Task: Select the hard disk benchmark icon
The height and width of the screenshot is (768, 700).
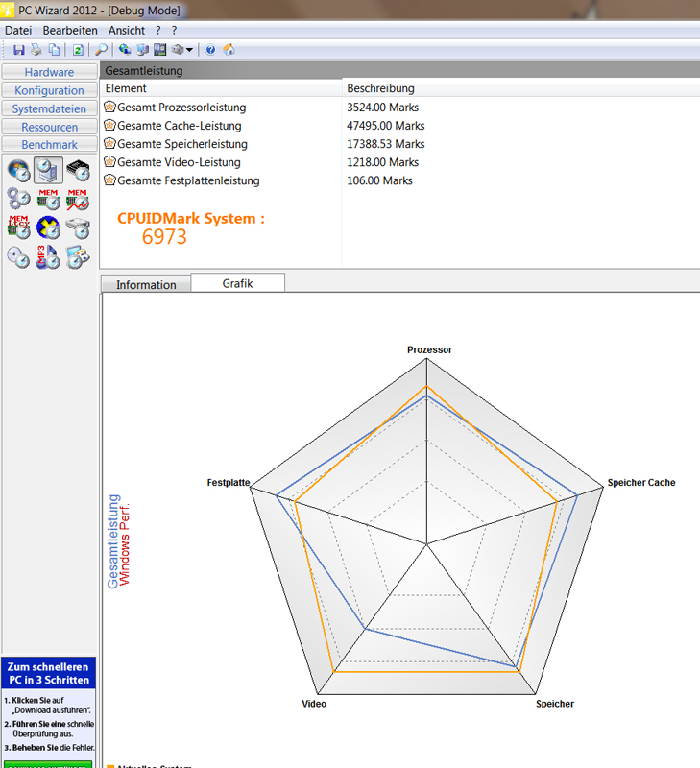Action: pyautogui.click(x=78, y=228)
